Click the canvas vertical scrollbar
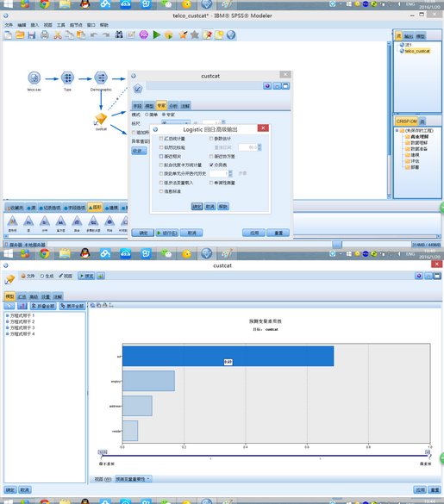Screen dimensions: 444x504 coord(389,120)
